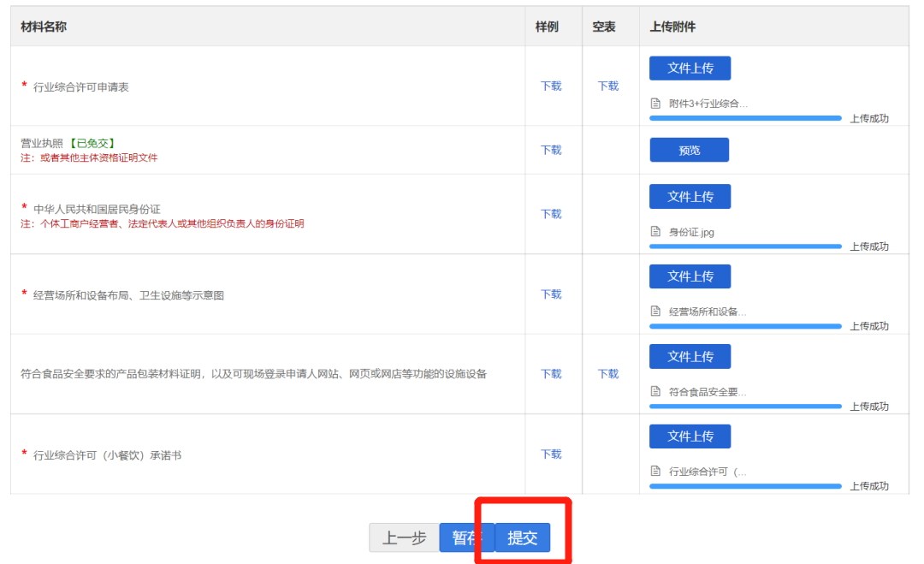Select the file icon beside 经营场所和设备 attachment

pyautogui.click(x=655, y=312)
